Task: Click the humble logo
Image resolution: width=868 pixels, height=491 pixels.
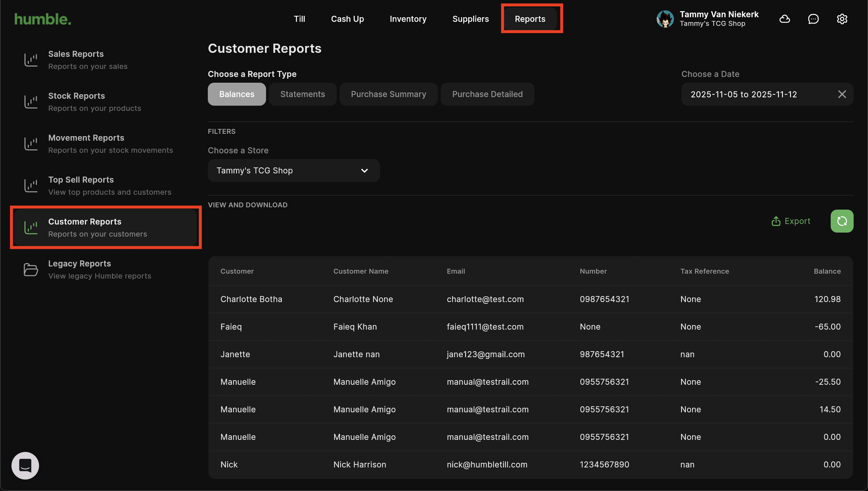Action: (43, 19)
